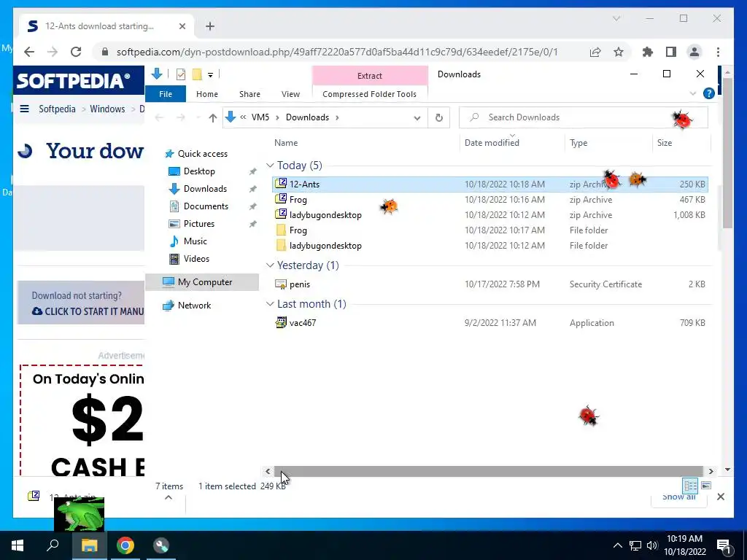Image resolution: width=747 pixels, height=560 pixels.
Task: Open Customize Quick Access Toolbar dropdown
Action: 210,75
